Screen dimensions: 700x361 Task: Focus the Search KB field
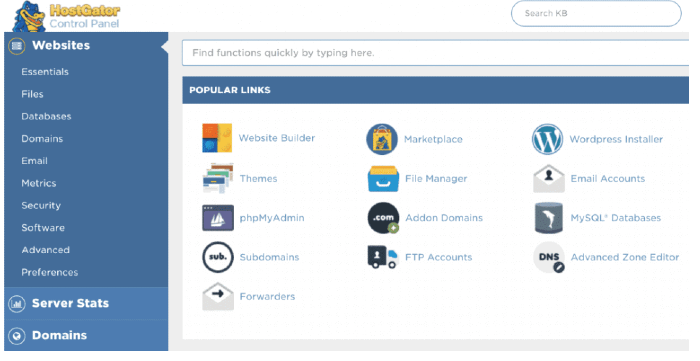[596, 13]
